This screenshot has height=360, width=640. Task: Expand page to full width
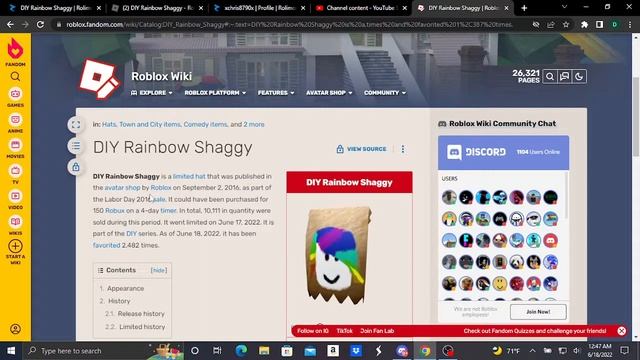pyautogui.click(x=76, y=125)
